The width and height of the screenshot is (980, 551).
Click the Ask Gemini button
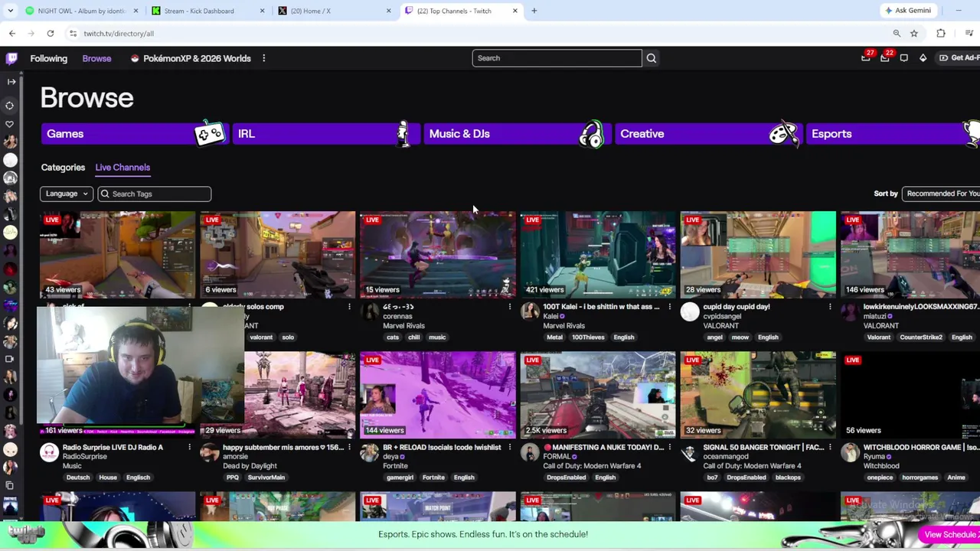[908, 11]
